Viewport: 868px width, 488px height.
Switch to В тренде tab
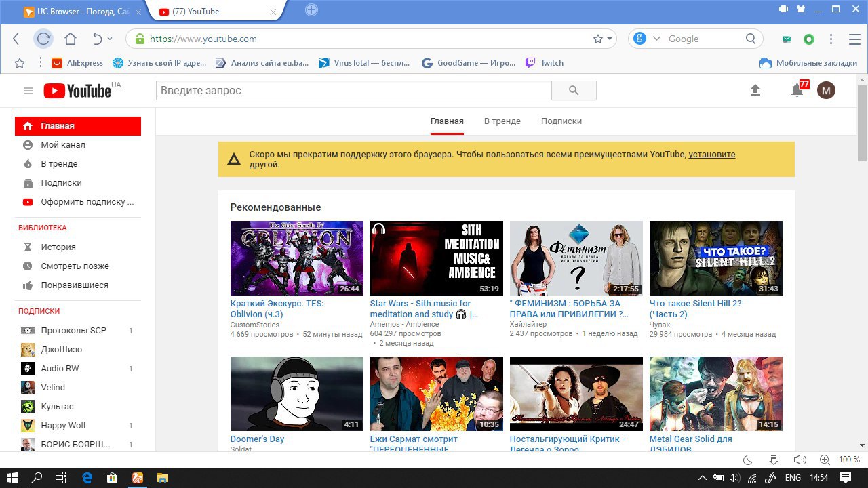(x=502, y=121)
